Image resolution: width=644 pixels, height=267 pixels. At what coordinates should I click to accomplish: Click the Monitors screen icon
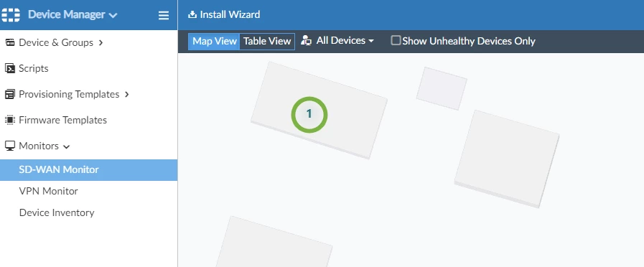[x=10, y=146]
